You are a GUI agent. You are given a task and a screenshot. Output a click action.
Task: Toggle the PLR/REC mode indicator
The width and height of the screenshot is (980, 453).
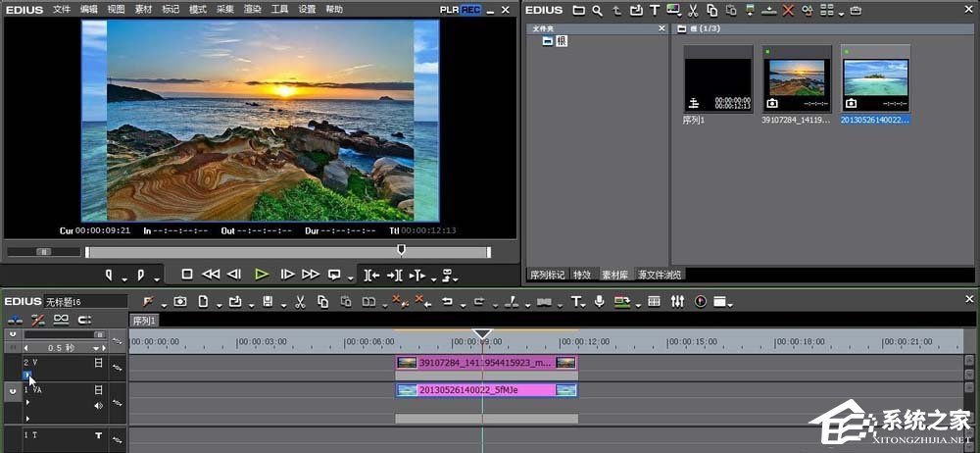(x=460, y=10)
